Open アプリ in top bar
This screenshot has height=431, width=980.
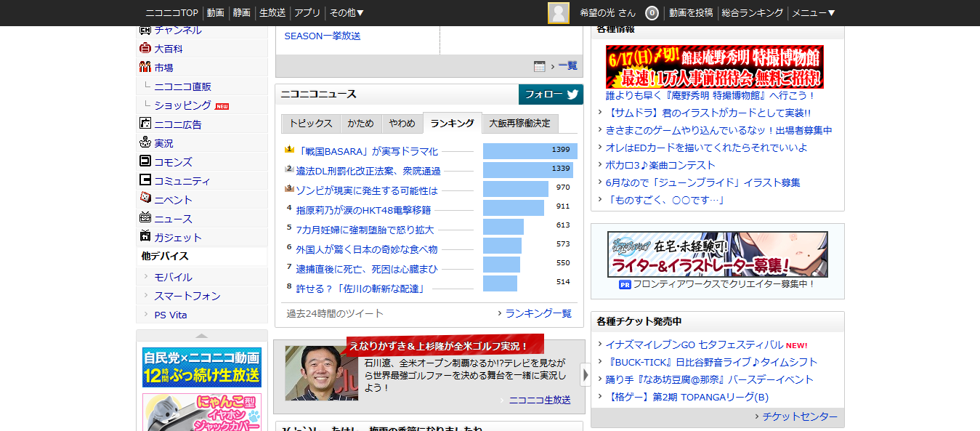click(x=307, y=13)
